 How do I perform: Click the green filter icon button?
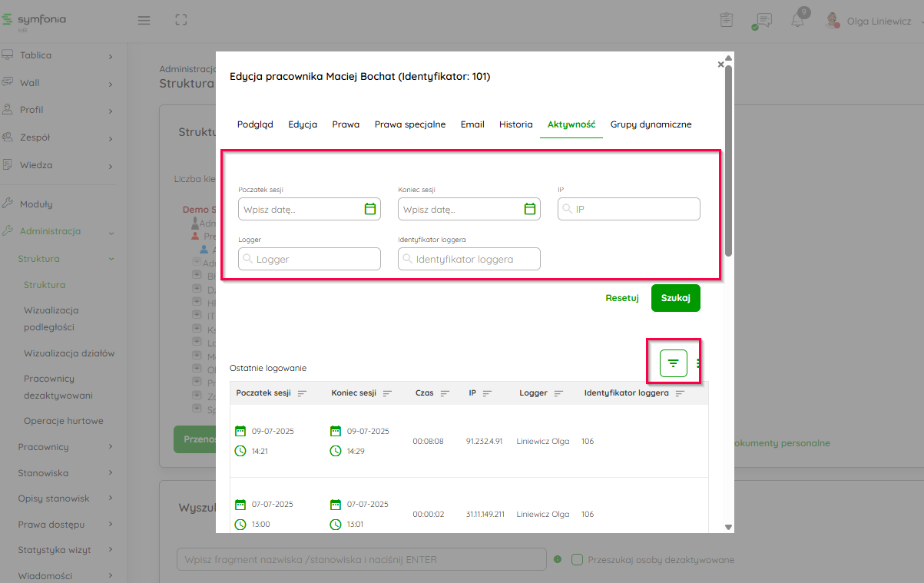[x=674, y=363]
